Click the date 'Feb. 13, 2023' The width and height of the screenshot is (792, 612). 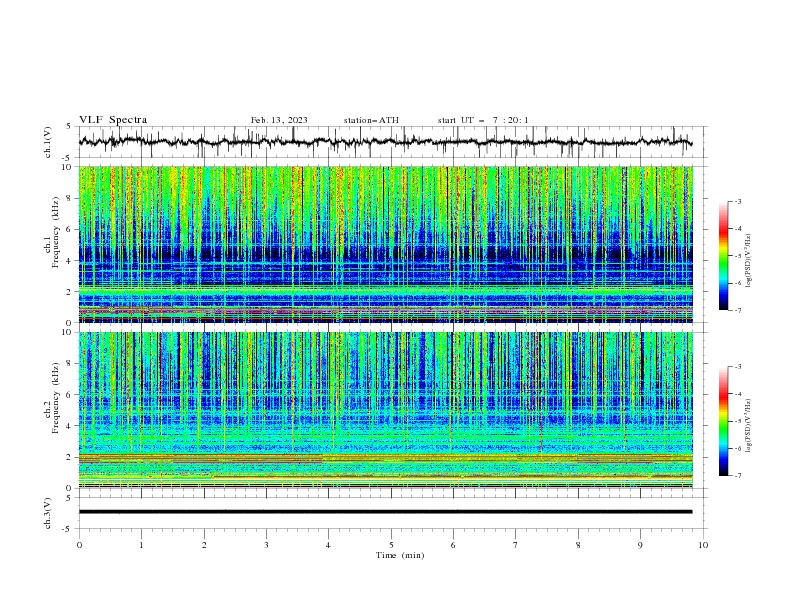click(x=279, y=120)
